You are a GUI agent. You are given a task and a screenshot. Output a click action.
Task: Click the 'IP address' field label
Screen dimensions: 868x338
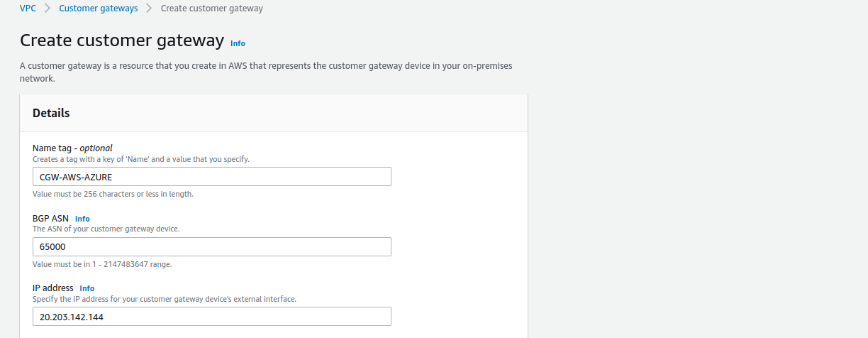(x=53, y=288)
